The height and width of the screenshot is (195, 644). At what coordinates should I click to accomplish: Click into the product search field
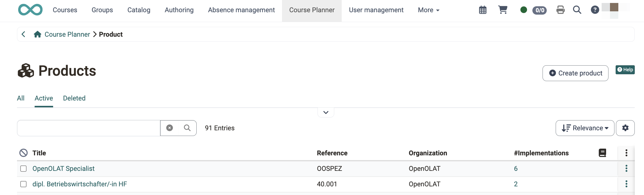click(x=89, y=128)
